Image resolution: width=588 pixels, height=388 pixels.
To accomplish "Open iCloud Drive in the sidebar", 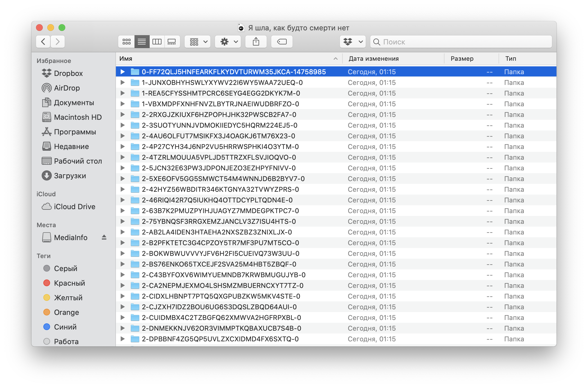I will click(x=74, y=207).
